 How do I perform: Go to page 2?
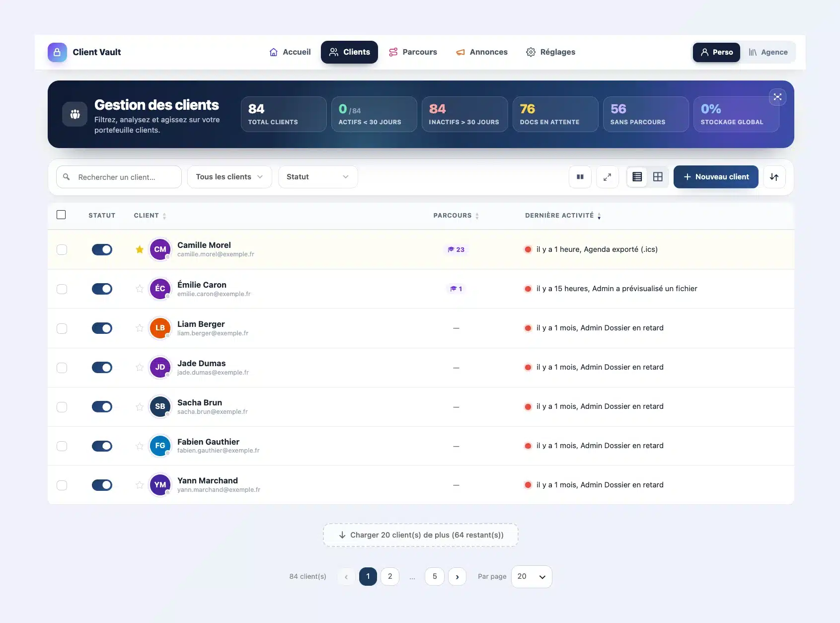coord(390,577)
